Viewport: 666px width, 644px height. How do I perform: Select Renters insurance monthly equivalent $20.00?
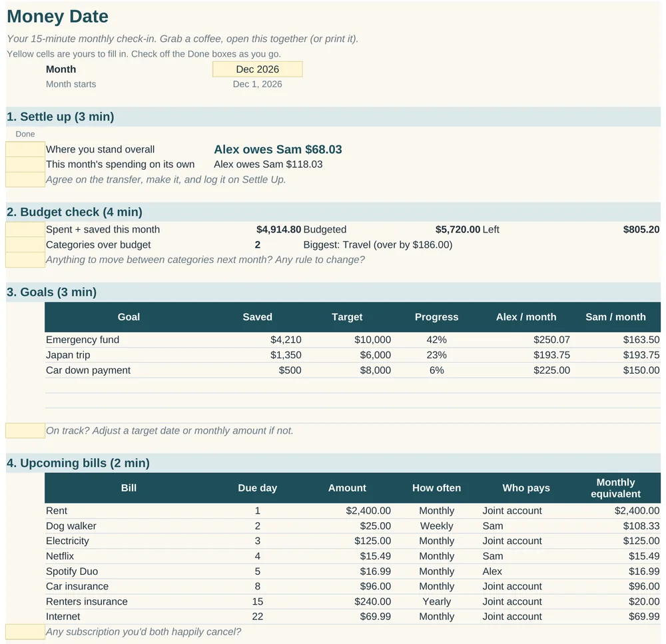coord(644,601)
